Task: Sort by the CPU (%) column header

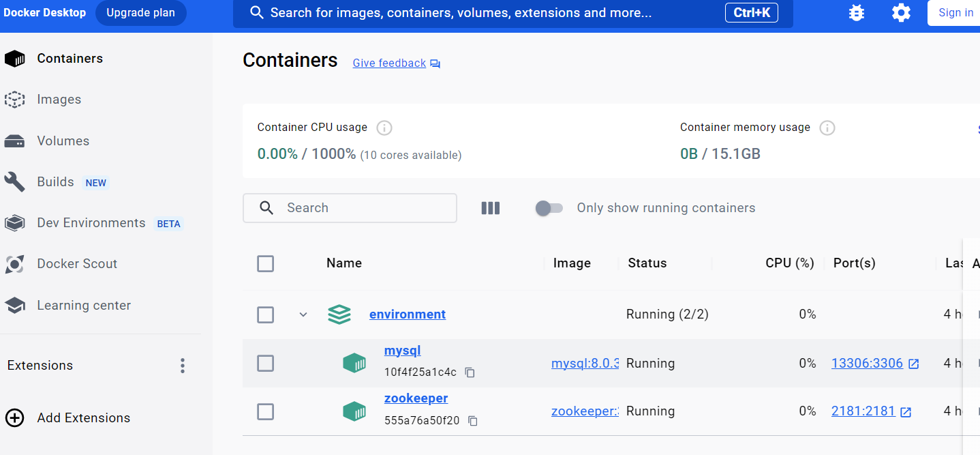Action: tap(790, 263)
